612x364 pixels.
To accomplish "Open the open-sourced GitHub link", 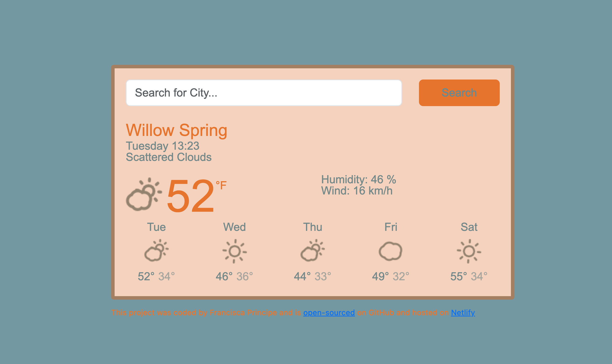I will pos(329,312).
